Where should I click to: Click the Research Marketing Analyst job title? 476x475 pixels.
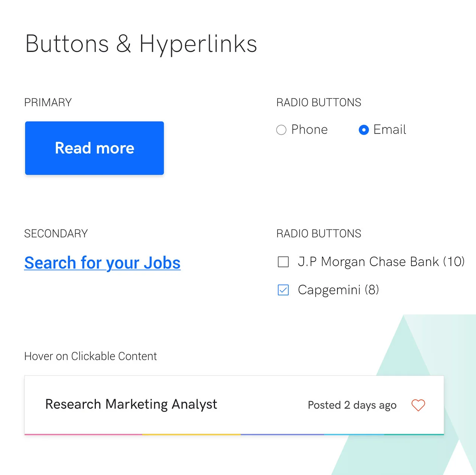pos(131,405)
